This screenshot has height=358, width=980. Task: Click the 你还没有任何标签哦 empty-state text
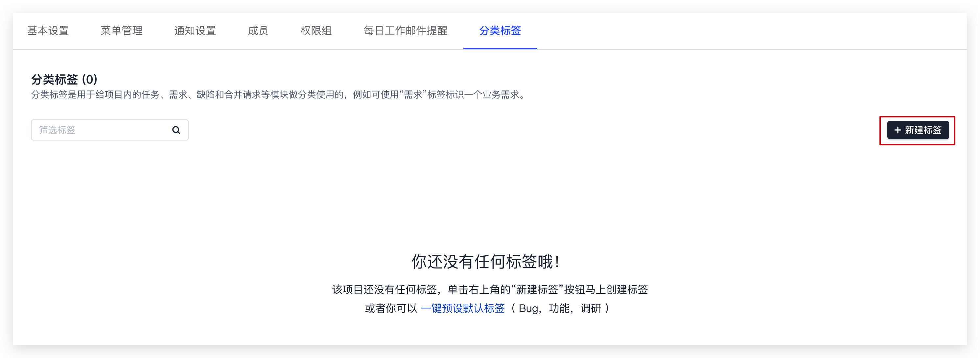485,262
